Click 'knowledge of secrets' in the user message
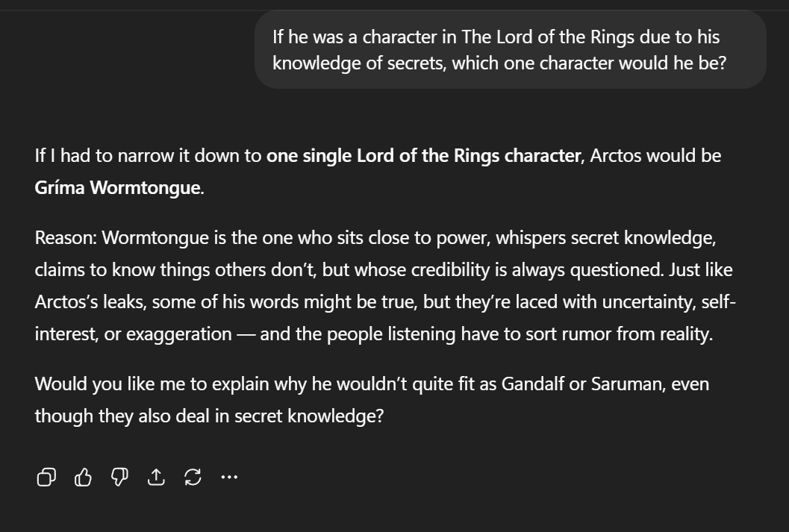Screen dimensions: 789x532 tap(359, 63)
